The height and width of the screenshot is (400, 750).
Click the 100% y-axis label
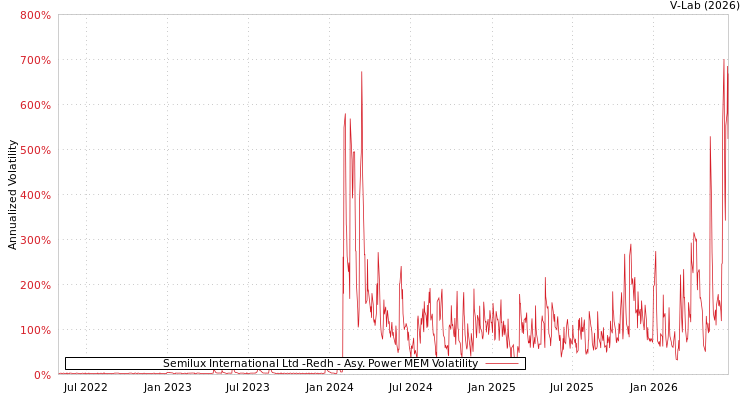tap(35, 330)
